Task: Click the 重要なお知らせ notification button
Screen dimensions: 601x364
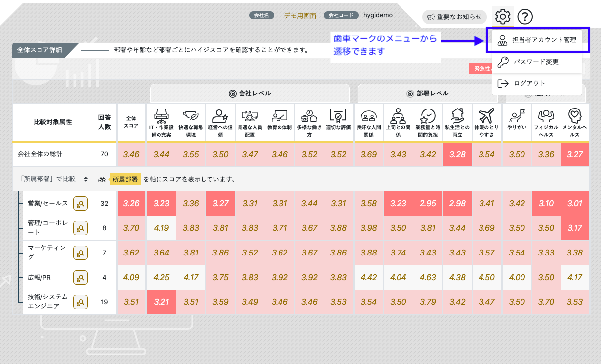Action: tap(454, 17)
